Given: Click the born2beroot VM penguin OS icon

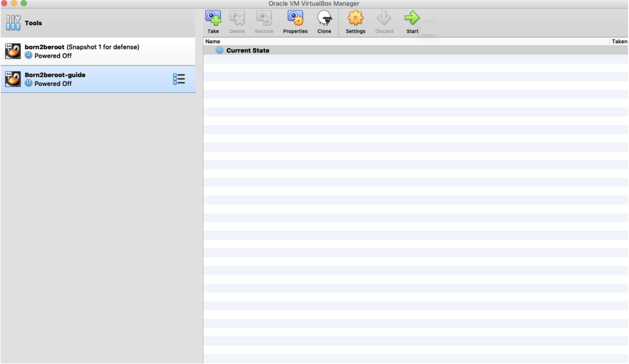Looking at the screenshot, I should (13, 51).
